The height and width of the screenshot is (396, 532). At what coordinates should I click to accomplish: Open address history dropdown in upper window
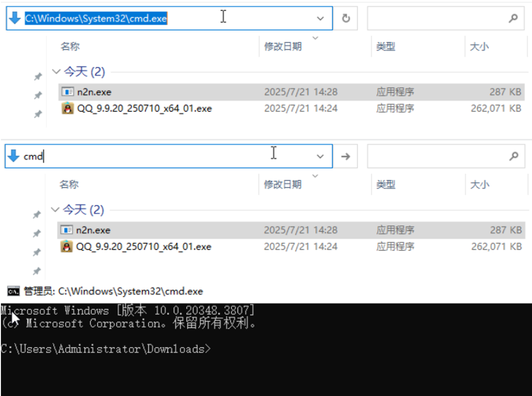coord(320,19)
